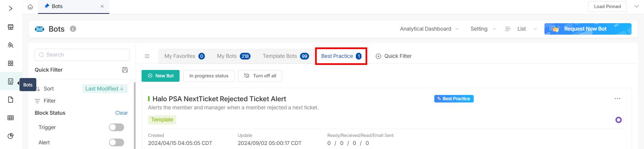Clear the Block Status filters
The width and height of the screenshot is (644, 149).
(x=121, y=113)
